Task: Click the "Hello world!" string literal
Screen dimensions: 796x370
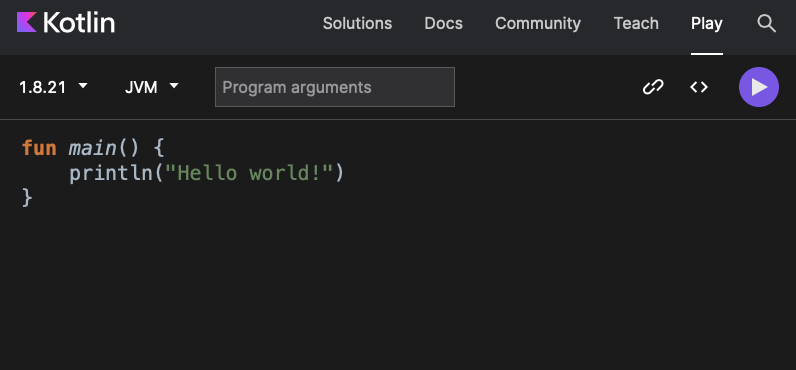Action: click(249, 174)
